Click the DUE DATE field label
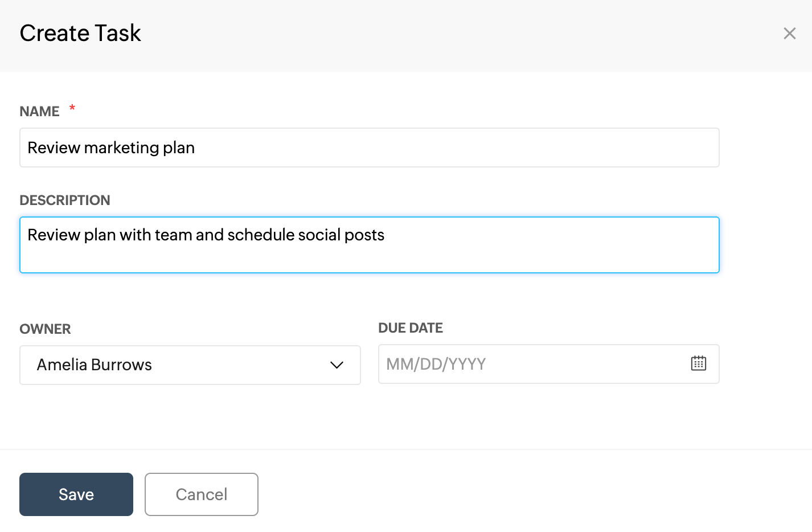This screenshot has width=812, height=532. coord(410,328)
